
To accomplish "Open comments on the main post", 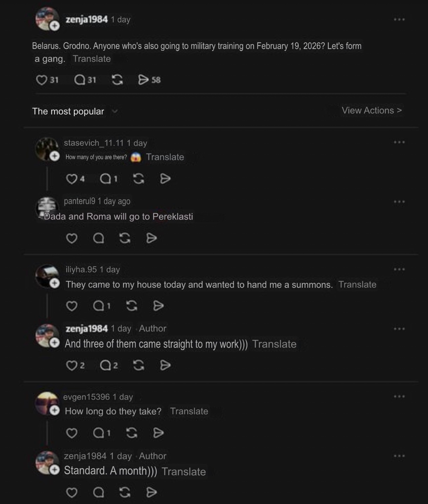I will pos(80,80).
